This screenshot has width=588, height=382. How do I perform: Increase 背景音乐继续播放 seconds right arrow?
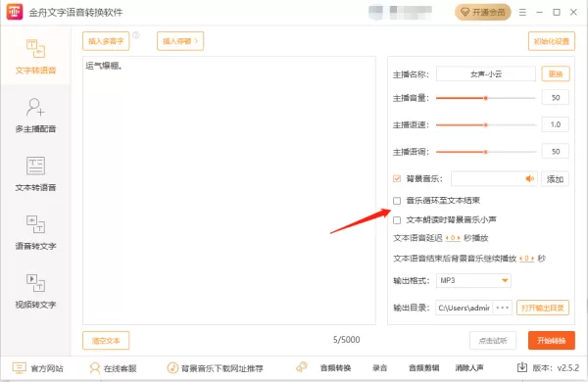532,259
